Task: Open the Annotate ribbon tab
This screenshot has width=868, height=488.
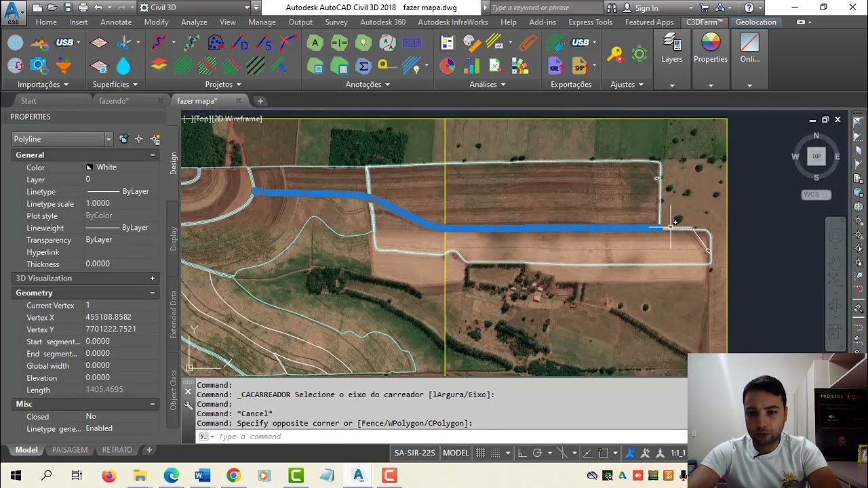Action: point(116,22)
